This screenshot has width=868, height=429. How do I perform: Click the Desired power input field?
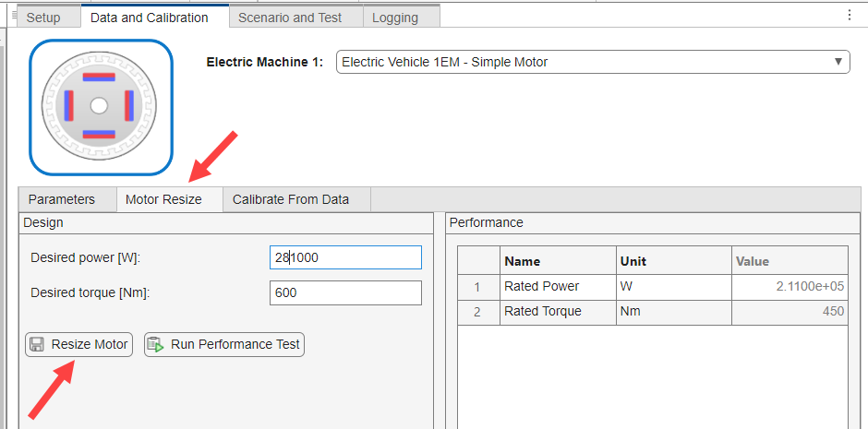pos(346,257)
